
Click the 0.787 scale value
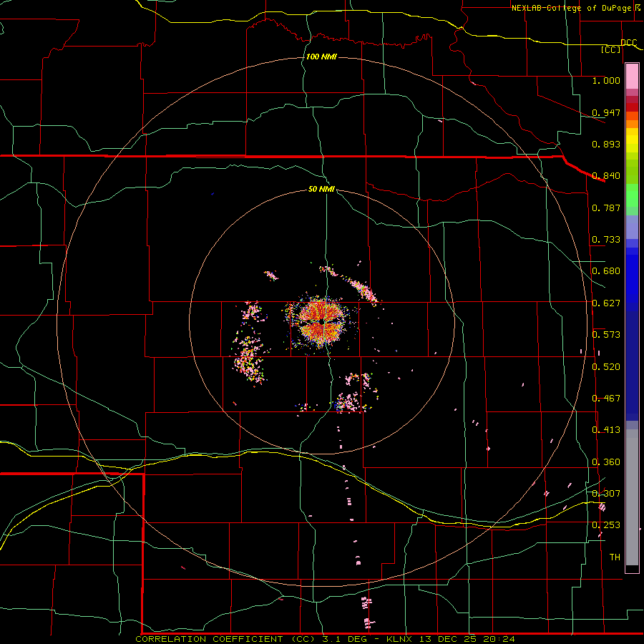(x=606, y=208)
